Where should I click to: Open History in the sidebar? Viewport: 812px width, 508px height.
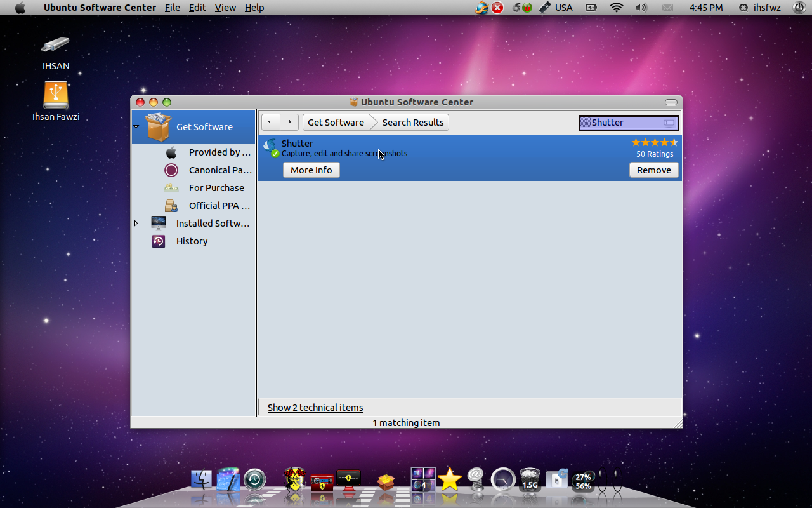(180, 241)
